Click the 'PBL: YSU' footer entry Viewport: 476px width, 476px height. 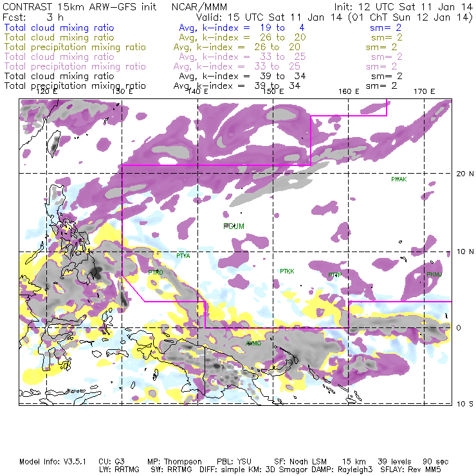click(x=234, y=462)
